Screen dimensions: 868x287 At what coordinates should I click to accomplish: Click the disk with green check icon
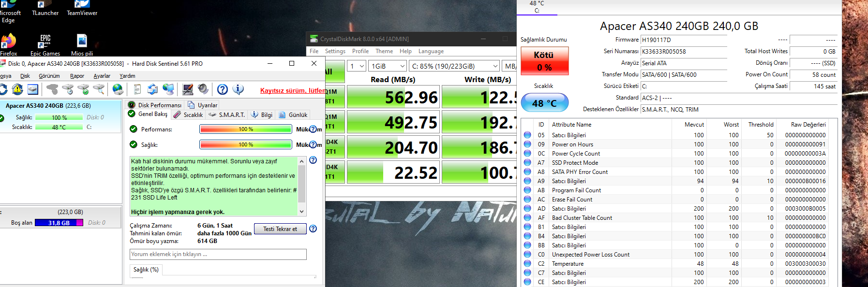coord(83,89)
